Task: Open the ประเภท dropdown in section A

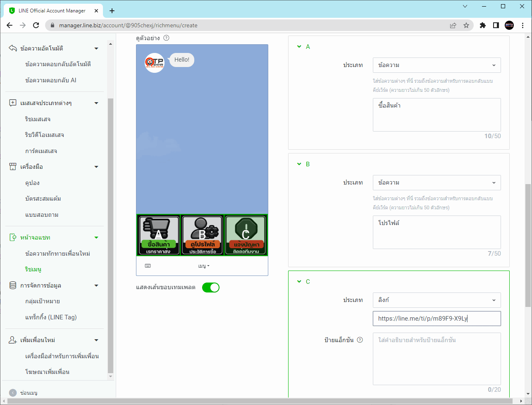Action: pyautogui.click(x=437, y=65)
